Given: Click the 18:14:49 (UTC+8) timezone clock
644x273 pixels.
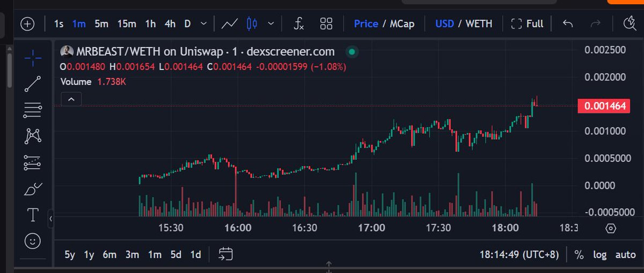Looking at the screenshot, I should [x=519, y=255].
